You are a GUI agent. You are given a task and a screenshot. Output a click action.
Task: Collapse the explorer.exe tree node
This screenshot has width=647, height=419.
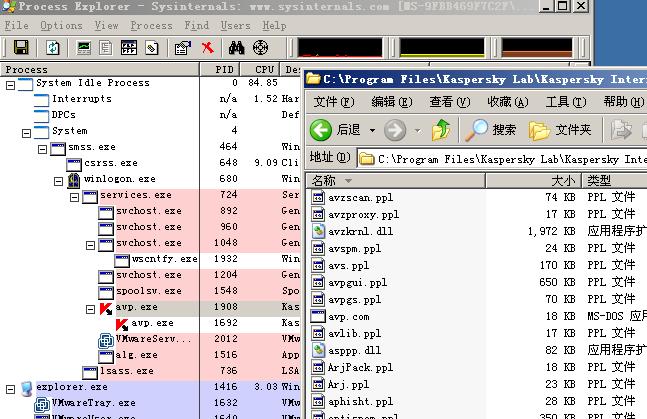(x=10, y=389)
